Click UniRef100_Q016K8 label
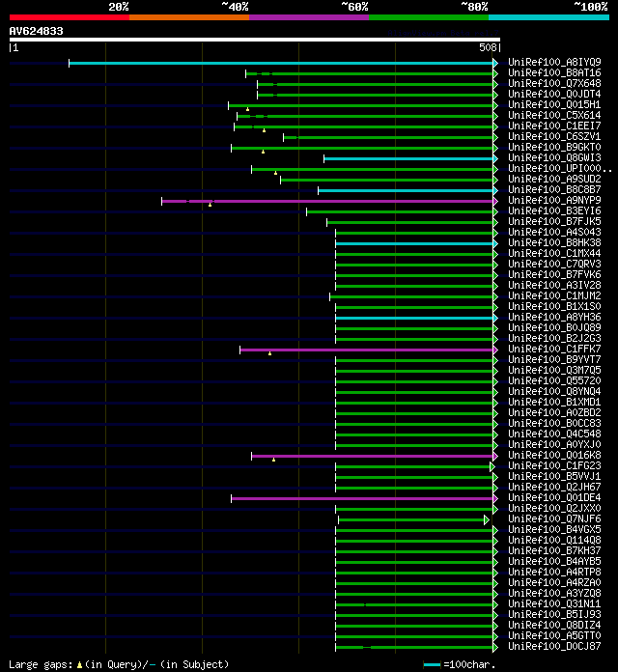Screen dimensions: 618x672 pyautogui.click(x=554, y=455)
